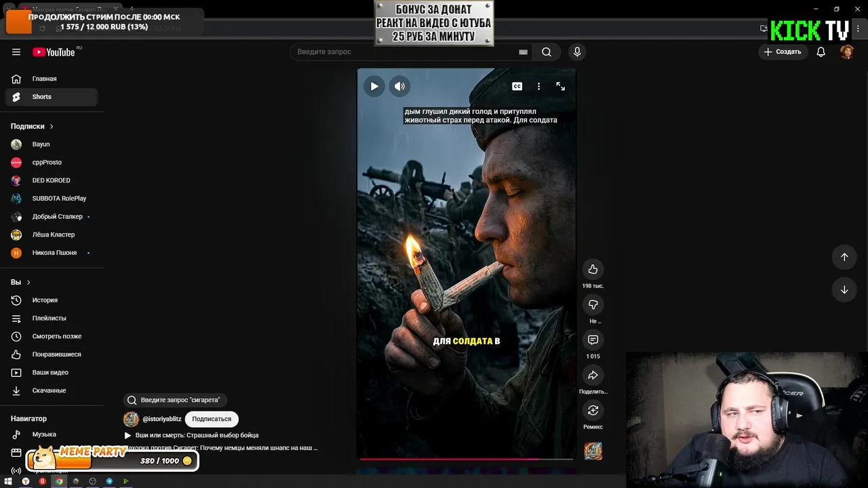868x488 pixels.
Task: Toggle closed captions on the Short
Action: tap(517, 86)
